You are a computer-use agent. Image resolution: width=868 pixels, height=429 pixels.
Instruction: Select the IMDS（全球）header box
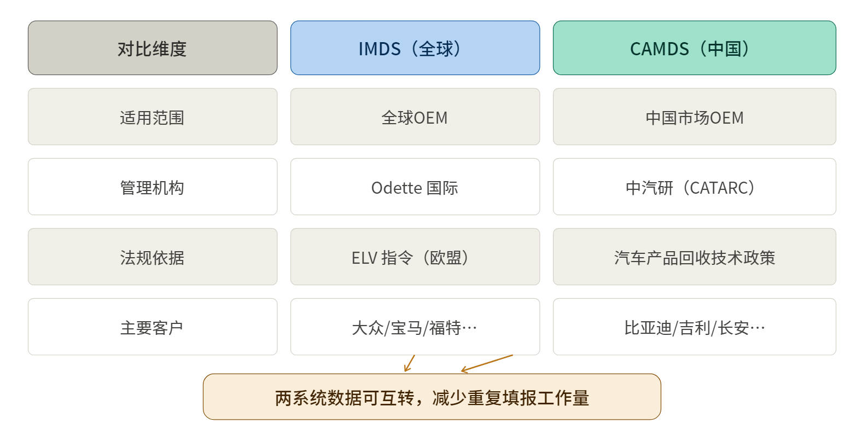[415, 48]
